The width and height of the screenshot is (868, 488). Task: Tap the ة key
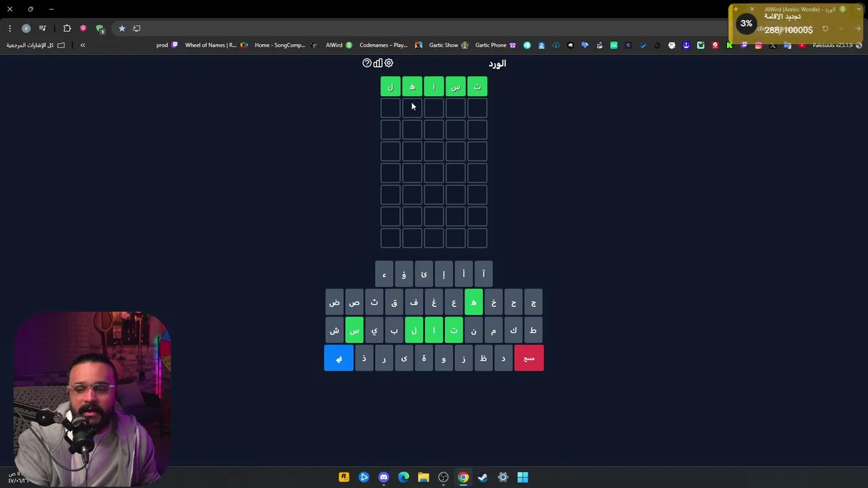pos(424,358)
